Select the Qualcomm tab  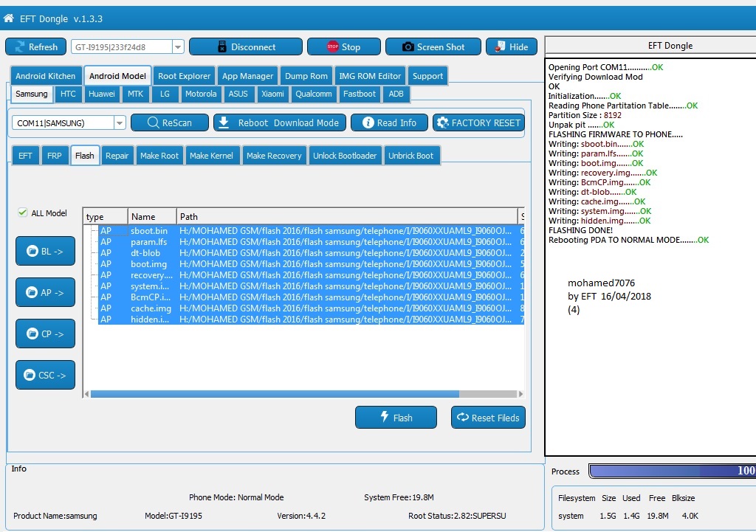click(x=313, y=94)
